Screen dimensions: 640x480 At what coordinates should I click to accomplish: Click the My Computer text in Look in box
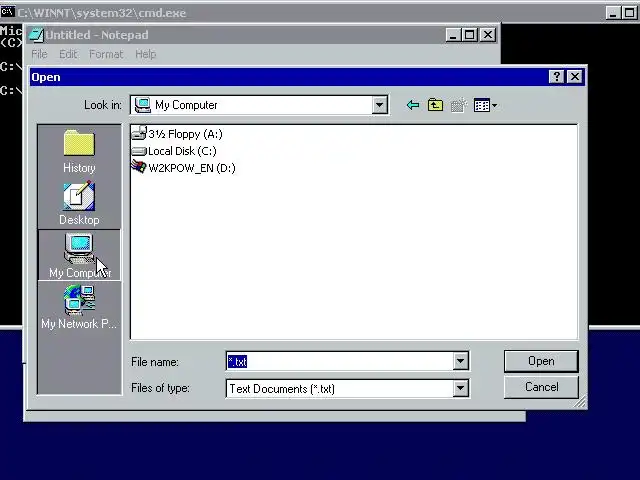186,105
